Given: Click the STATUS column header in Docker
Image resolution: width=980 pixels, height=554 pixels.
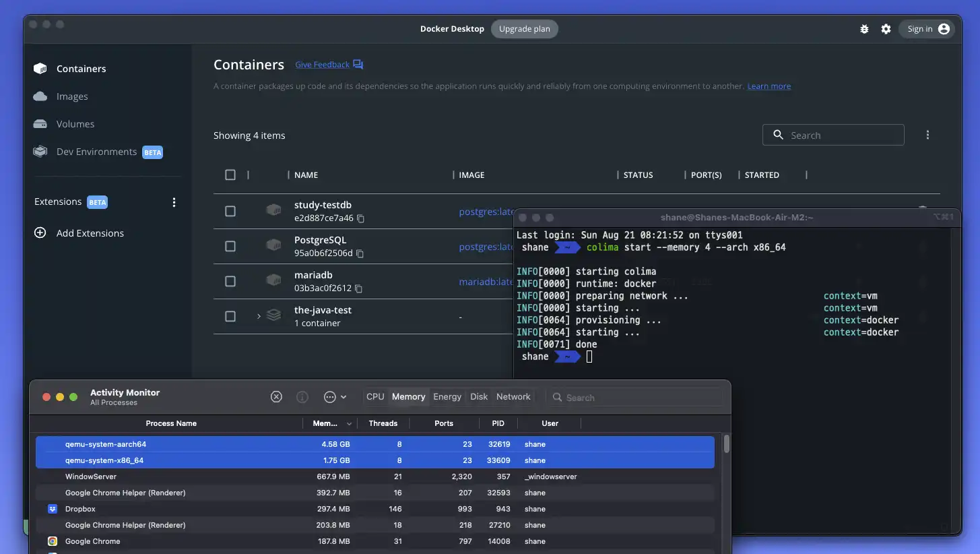Looking at the screenshot, I should pos(638,175).
